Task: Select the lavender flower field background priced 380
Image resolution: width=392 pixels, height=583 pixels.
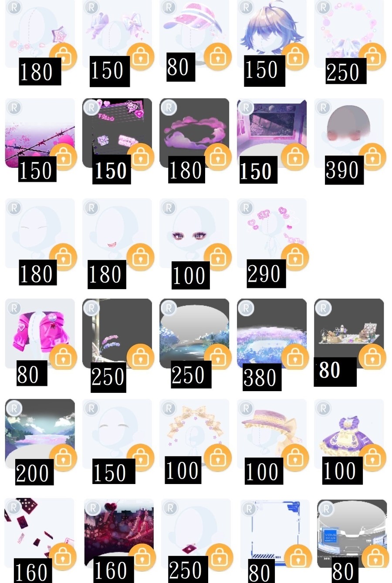Action: pos(272,334)
